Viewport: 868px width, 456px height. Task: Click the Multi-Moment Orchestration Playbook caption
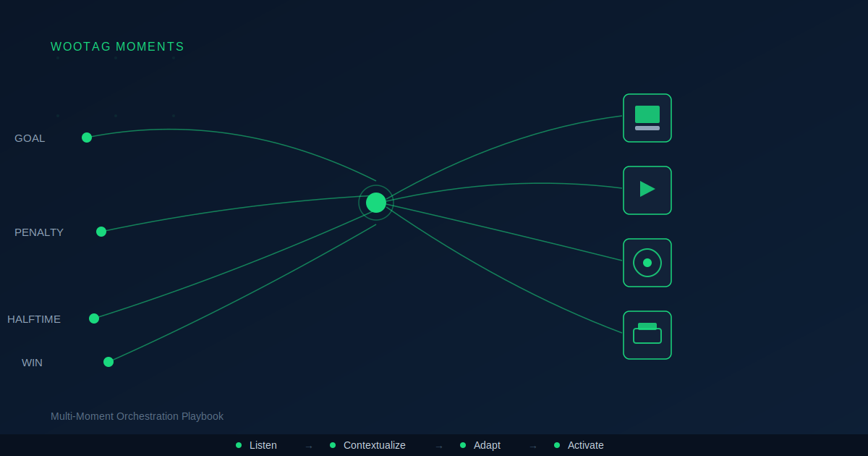[x=137, y=416]
